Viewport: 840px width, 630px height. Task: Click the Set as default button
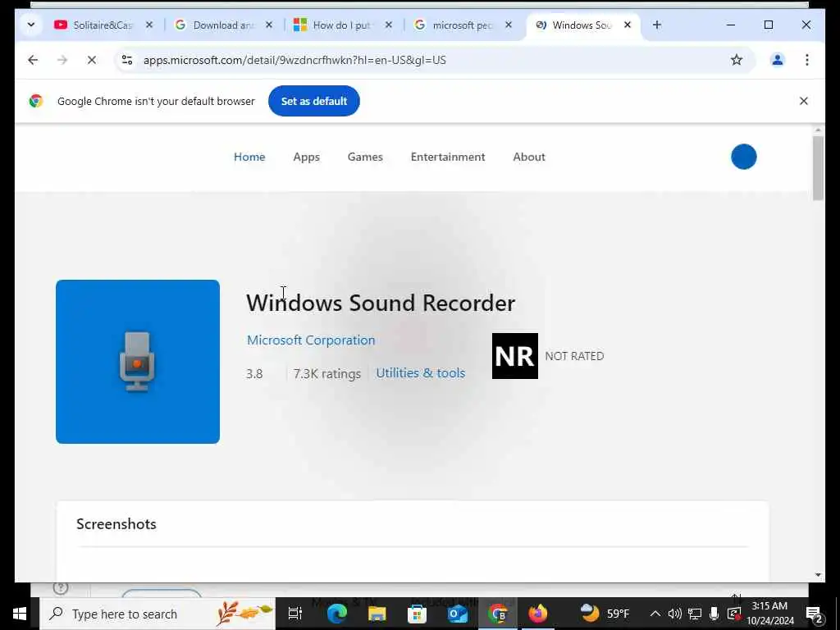[314, 101]
